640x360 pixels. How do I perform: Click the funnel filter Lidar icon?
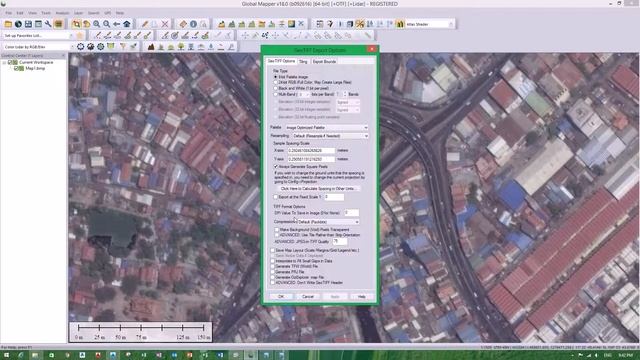(x=123, y=47)
